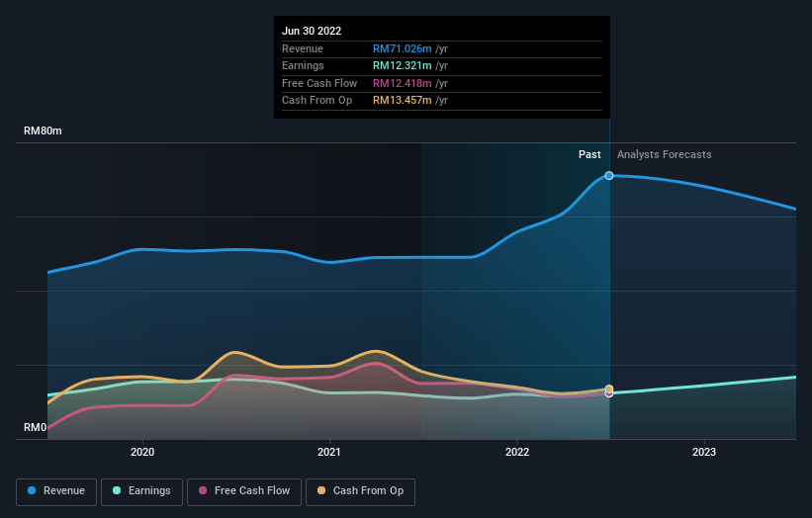Screen dimensions: 812x518
Task: Toggle the Revenue legend button
Action: coord(56,491)
